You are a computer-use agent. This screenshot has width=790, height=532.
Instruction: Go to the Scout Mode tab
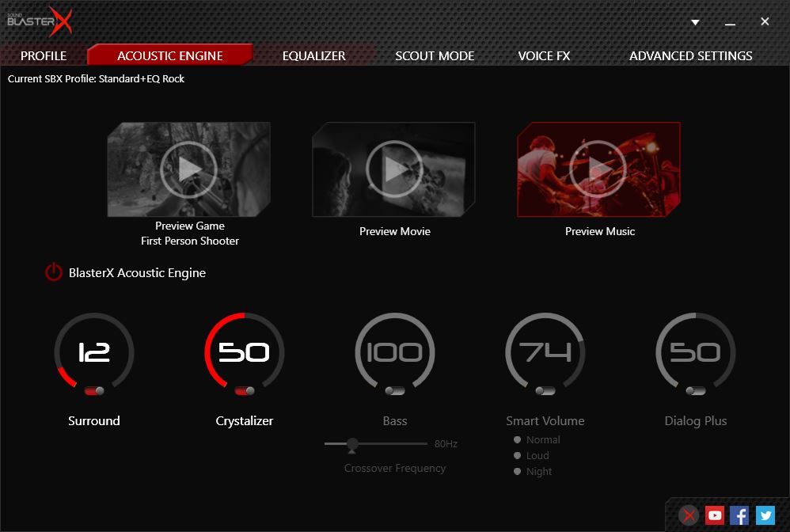[x=435, y=55]
